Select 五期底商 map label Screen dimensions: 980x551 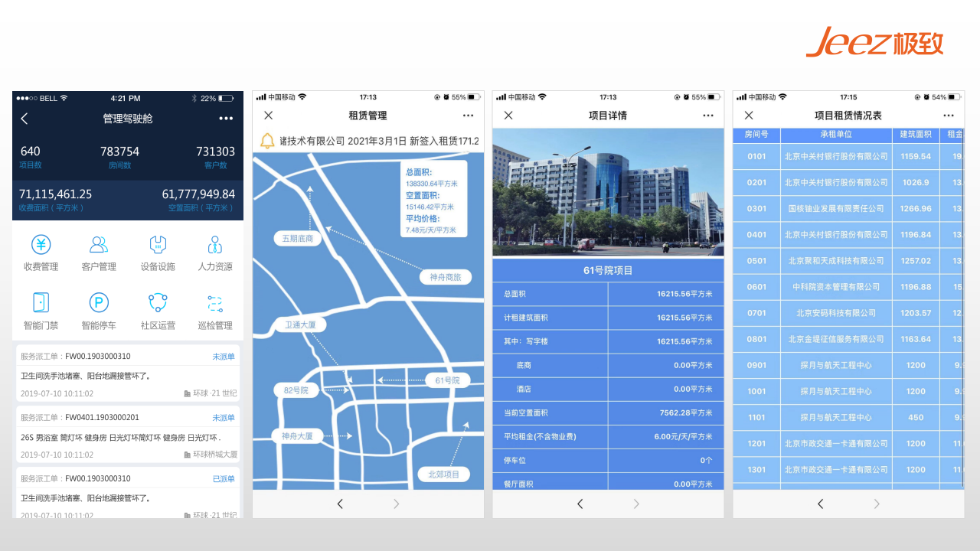[297, 239]
